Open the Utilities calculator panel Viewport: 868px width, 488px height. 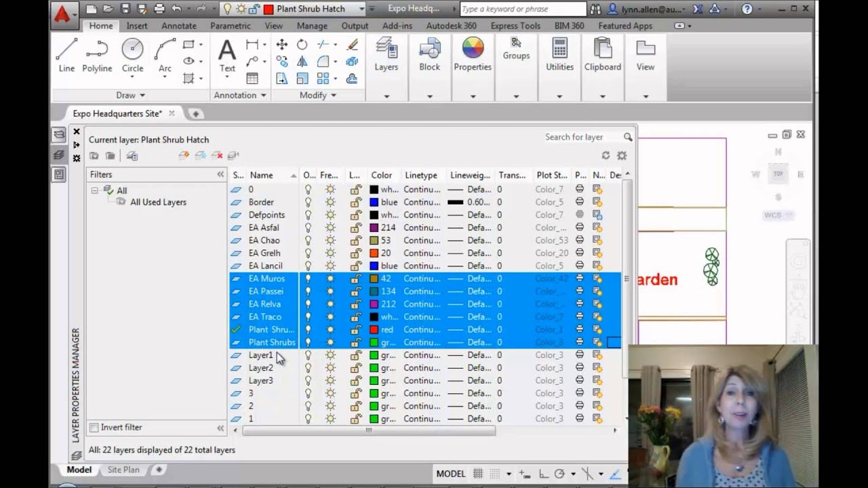pos(559,54)
